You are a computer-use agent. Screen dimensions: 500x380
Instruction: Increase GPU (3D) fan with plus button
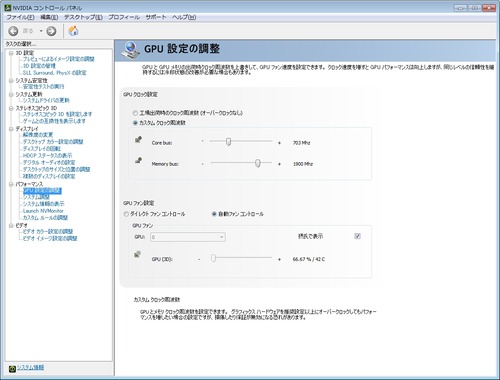pos(279,259)
